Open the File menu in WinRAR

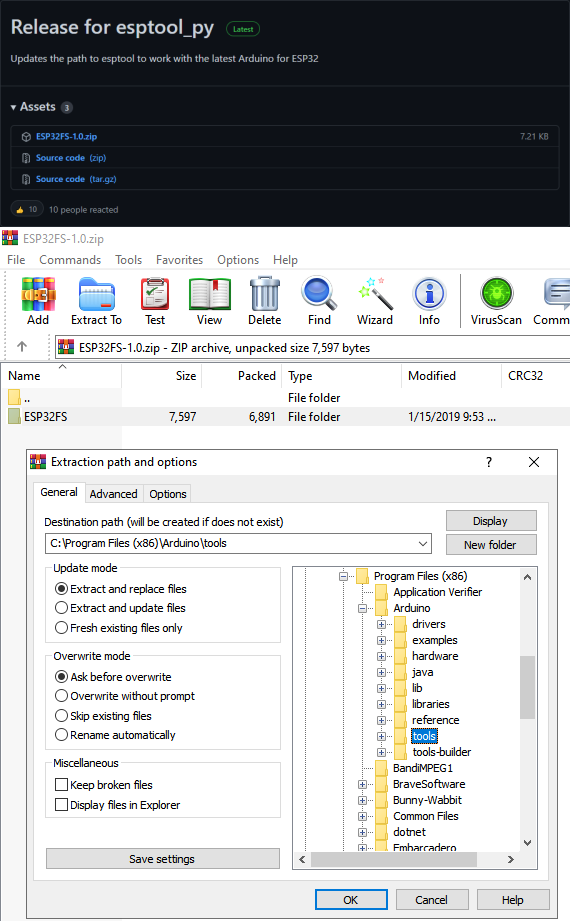[x=16, y=260]
